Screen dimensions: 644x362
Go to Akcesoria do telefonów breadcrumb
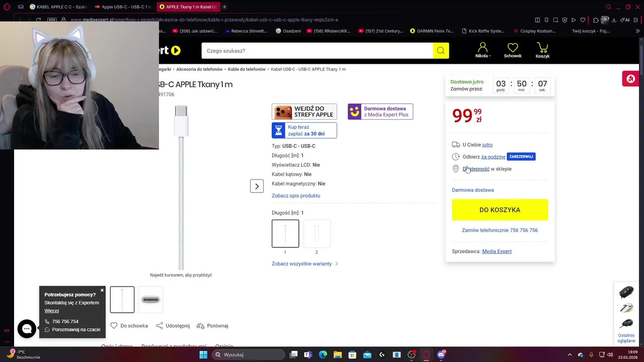(199, 69)
